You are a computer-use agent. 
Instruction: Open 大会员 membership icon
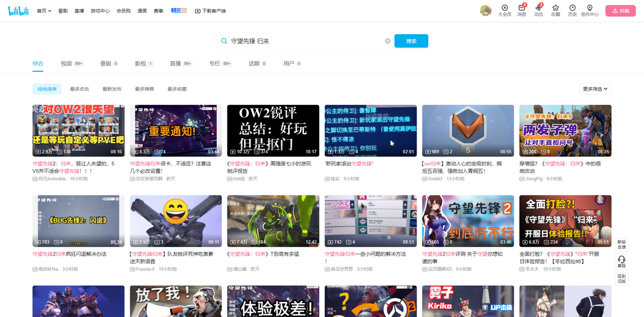point(505,11)
